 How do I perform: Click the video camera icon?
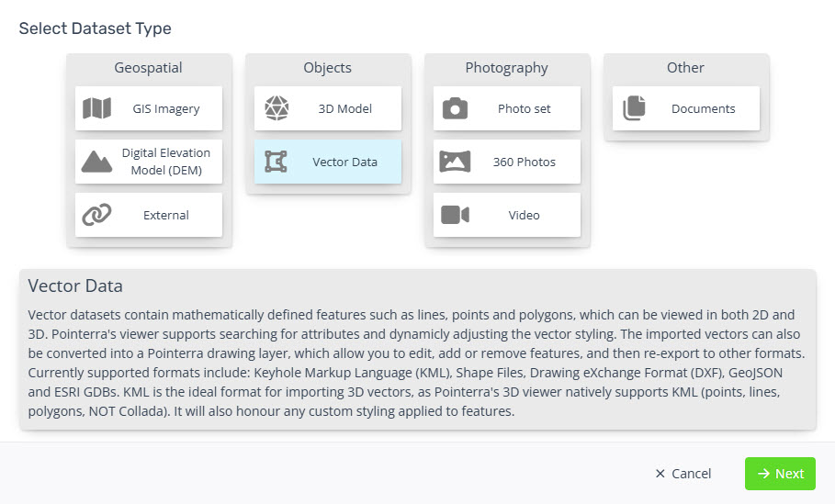(x=455, y=215)
